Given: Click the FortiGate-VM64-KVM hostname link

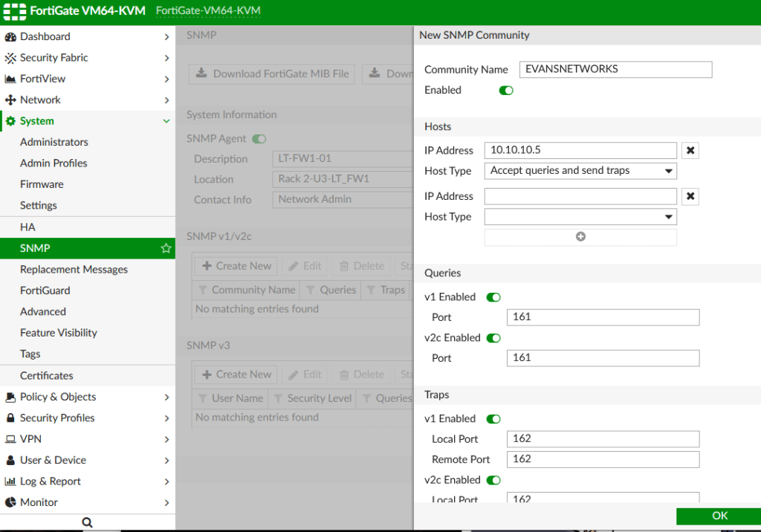Looking at the screenshot, I should [x=208, y=10].
